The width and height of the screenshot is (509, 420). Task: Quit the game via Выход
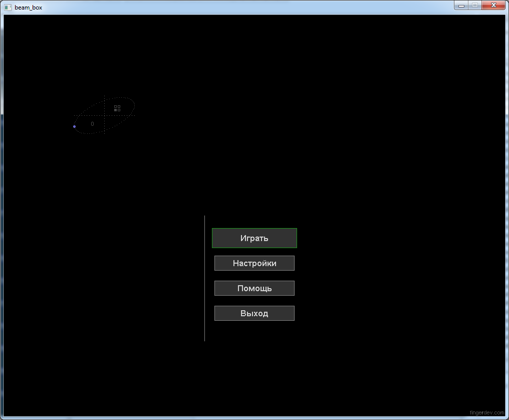tap(254, 313)
